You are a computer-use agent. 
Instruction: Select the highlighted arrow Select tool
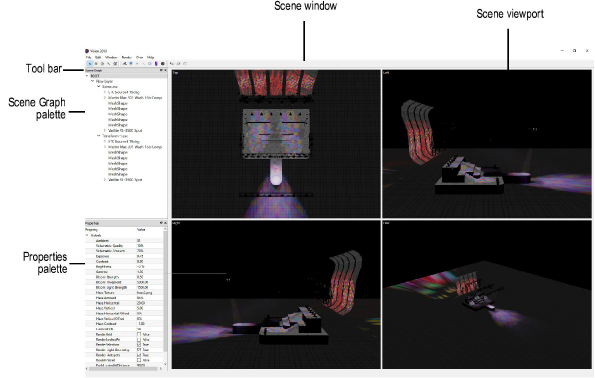click(x=90, y=64)
